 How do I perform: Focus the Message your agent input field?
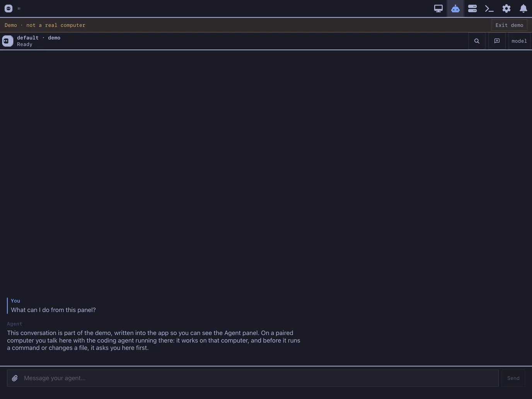pyautogui.click(x=253, y=378)
